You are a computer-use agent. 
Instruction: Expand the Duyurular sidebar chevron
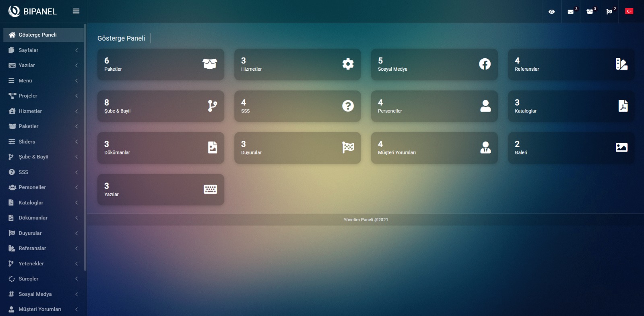click(x=76, y=233)
